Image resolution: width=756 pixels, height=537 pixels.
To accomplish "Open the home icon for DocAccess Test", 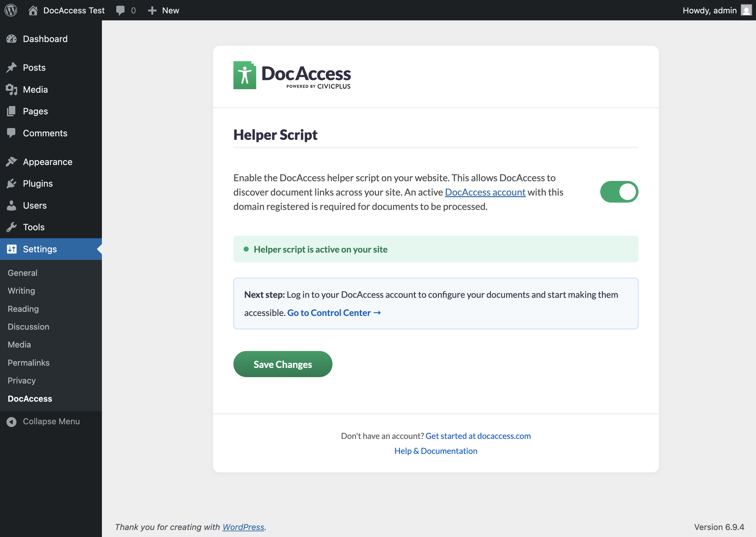I will 33,10.
